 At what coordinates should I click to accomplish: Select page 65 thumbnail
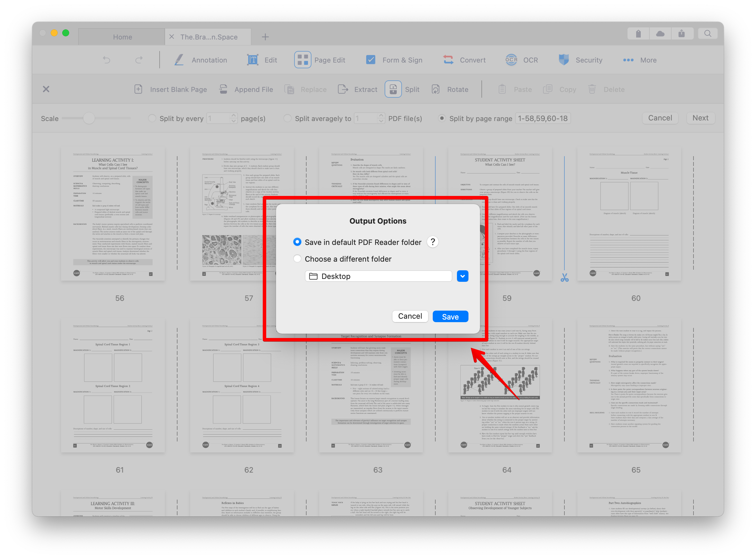(x=629, y=386)
